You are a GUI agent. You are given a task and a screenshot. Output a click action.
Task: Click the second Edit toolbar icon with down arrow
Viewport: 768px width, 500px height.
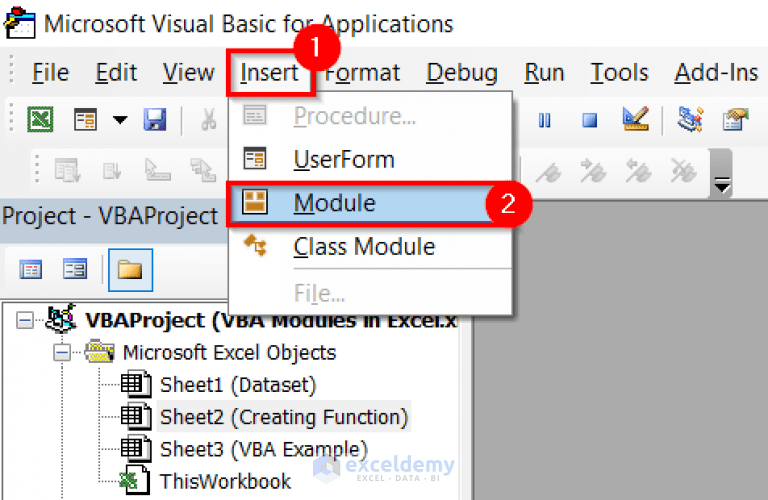(x=112, y=171)
